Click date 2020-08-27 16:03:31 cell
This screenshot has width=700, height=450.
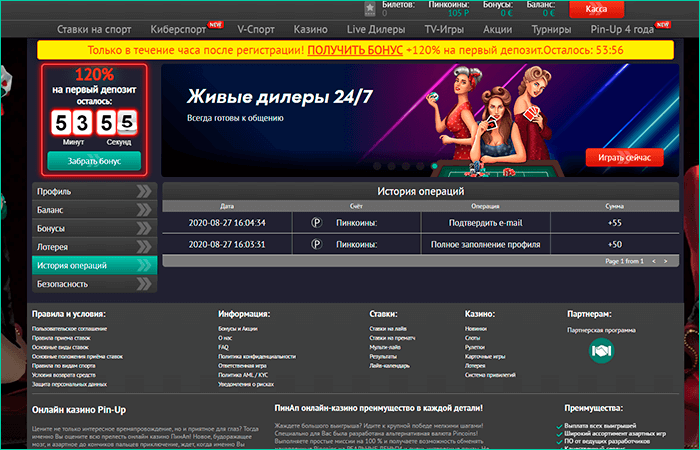tap(227, 245)
